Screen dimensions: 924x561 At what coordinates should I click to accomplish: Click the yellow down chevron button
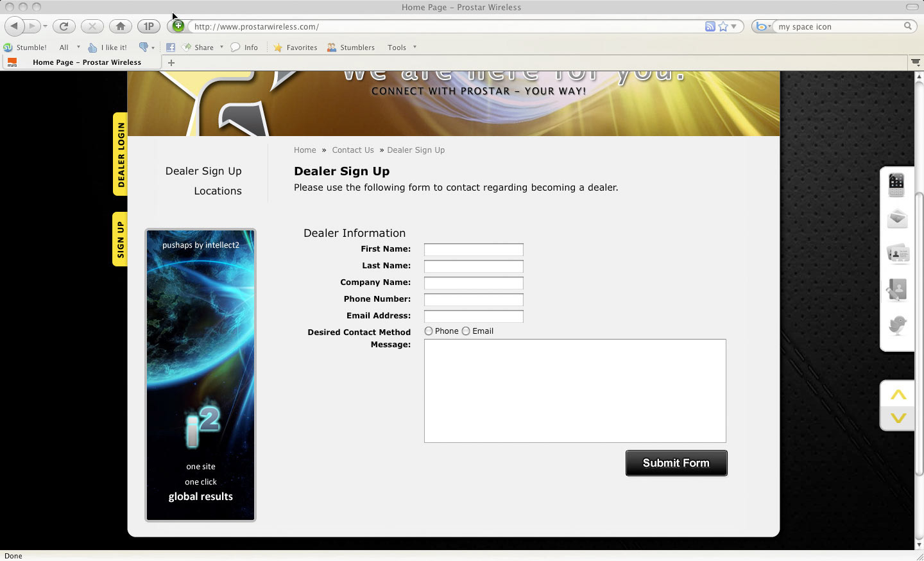coord(898,418)
